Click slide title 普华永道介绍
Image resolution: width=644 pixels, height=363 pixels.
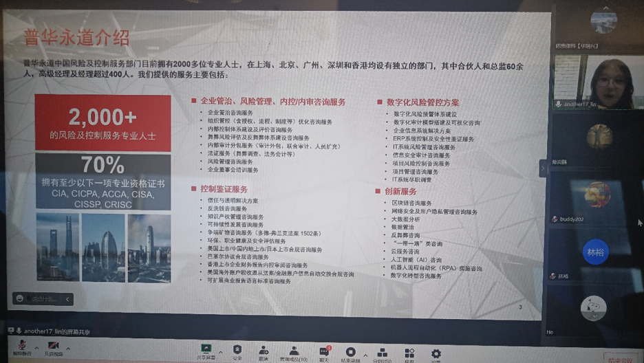tap(76, 38)
